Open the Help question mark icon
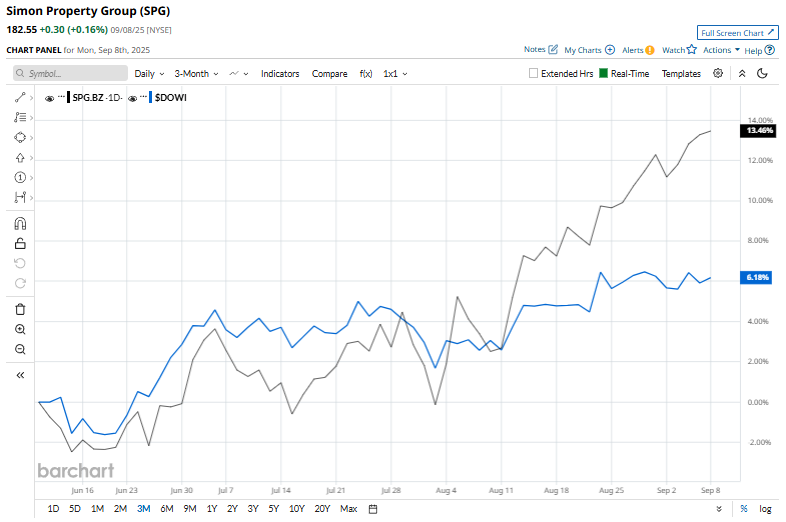This screenshot has height=522, width=786. [770, 50]
